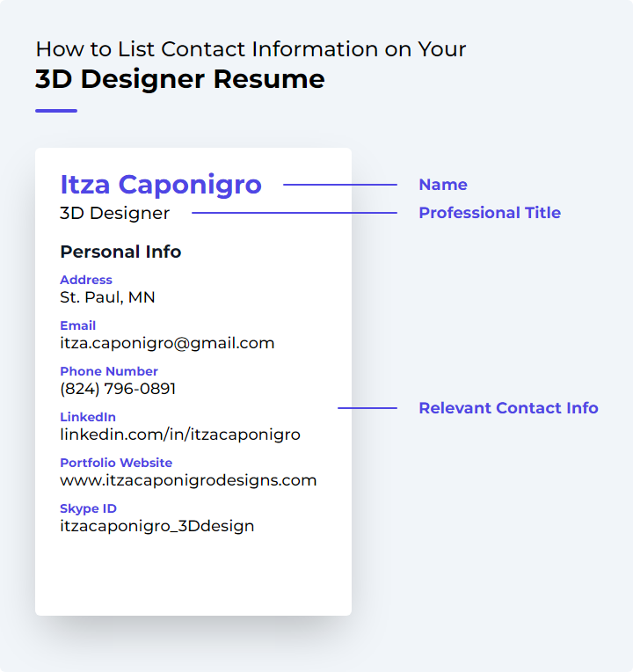Image resolution: width=633 pixels, height=672 pixels.
Task: Click the Skype ID label
Action: tap(88, 508)
